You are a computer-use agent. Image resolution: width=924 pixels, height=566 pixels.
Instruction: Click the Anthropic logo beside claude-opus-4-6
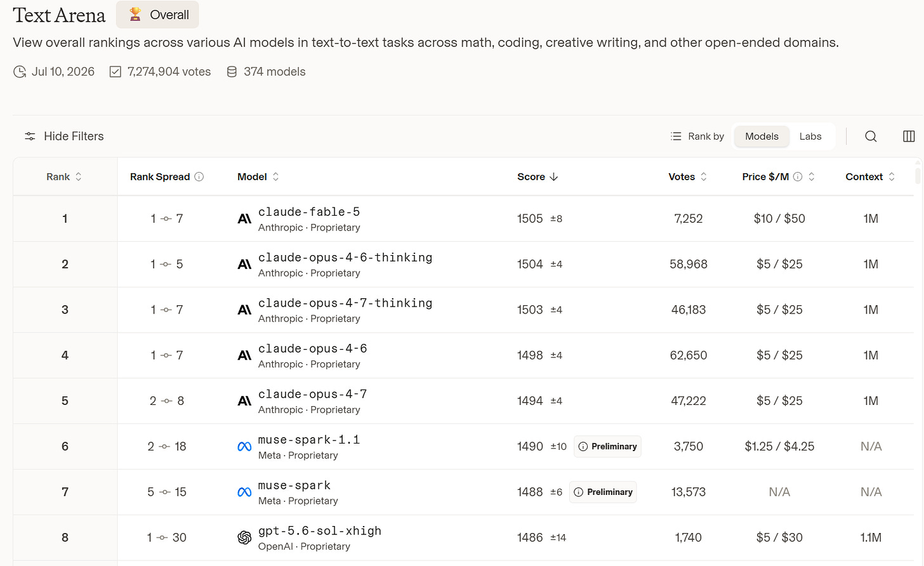pos(244,356)
